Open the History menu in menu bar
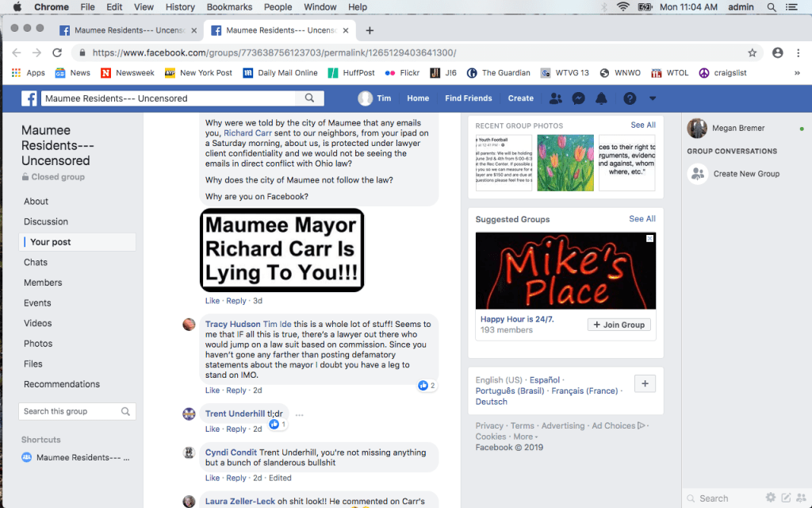Image resolution: width=812 pixels, height=508 pixels. tap(179, 7)
